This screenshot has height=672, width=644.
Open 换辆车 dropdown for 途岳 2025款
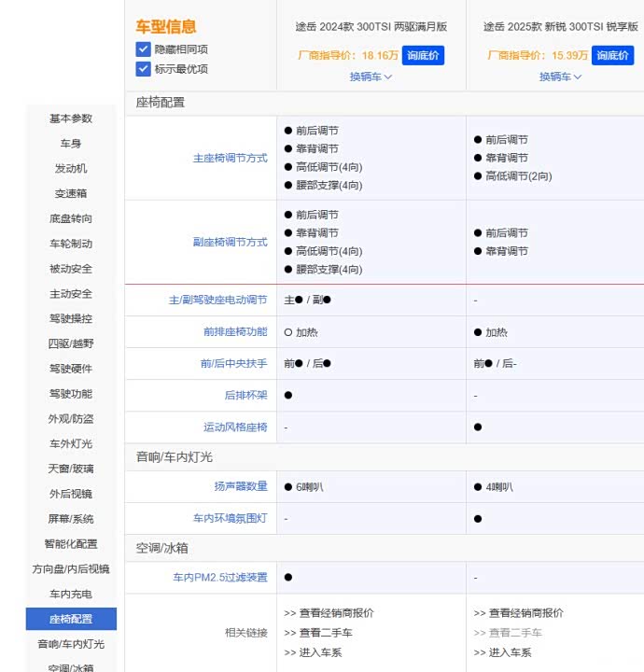pyautogui.click(x=560, y=77)
